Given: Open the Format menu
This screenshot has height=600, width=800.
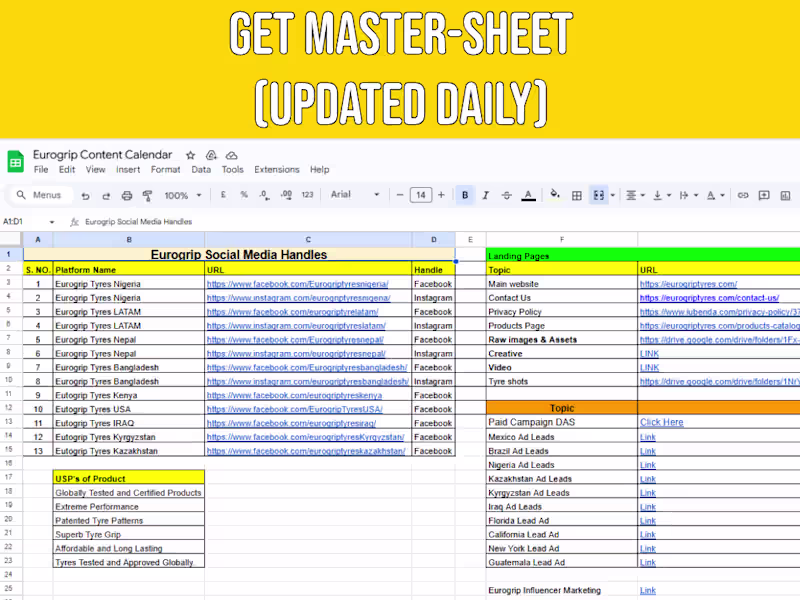Looking at the screenshot, I should (x=165, y=169).
